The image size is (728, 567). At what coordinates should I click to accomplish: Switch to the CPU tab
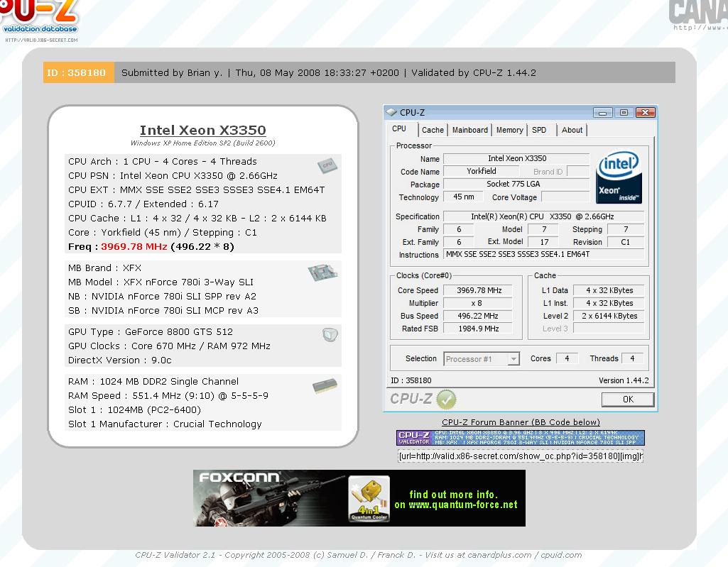(x=399, y=129)
